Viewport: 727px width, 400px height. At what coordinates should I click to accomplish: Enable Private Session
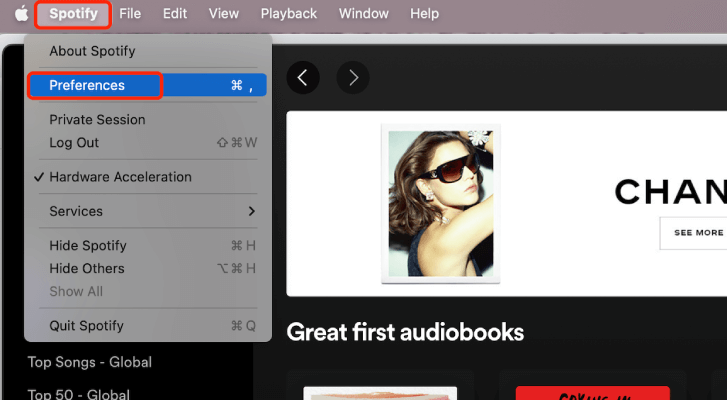[97, 120]
